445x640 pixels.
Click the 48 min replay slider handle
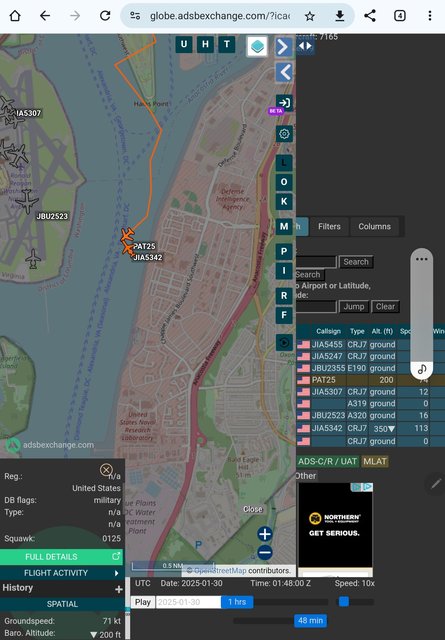311,621
